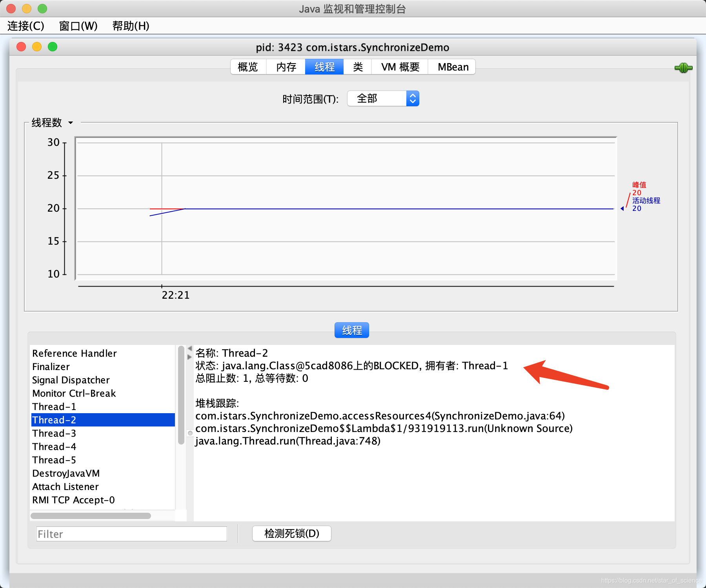This screenshot has width=706, height=588.
Task: Select Thread-5 in the thread list
Action: click(x=103, y=460)
